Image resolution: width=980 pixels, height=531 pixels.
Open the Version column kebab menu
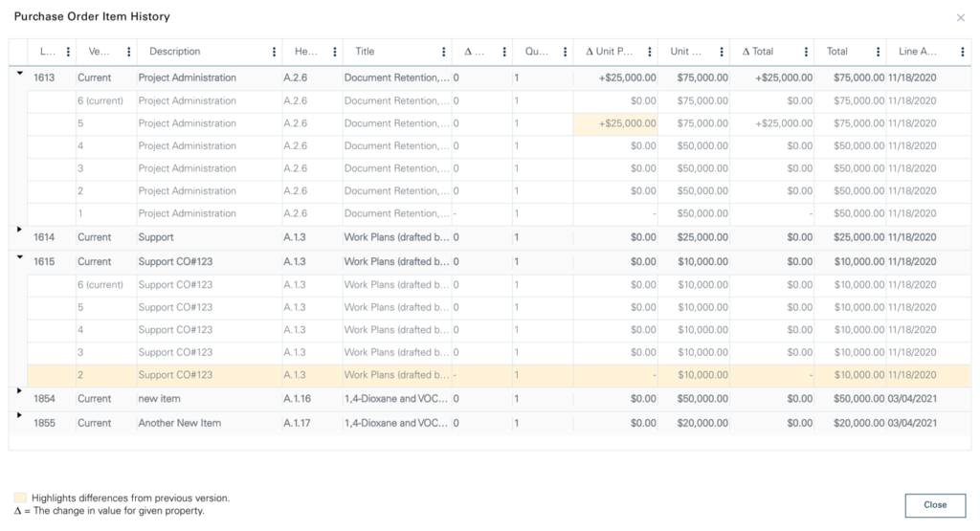(x=128, y=52)
